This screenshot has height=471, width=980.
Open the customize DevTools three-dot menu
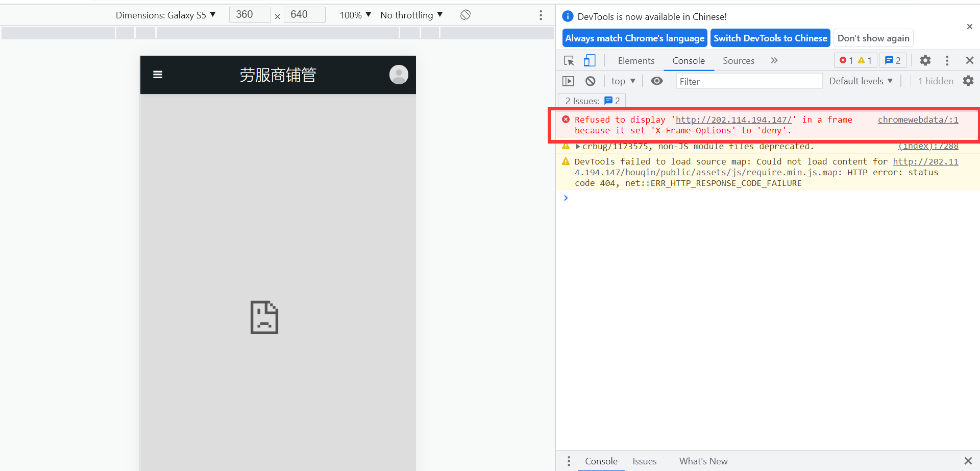pyautogui.click(x=947, y=60)
